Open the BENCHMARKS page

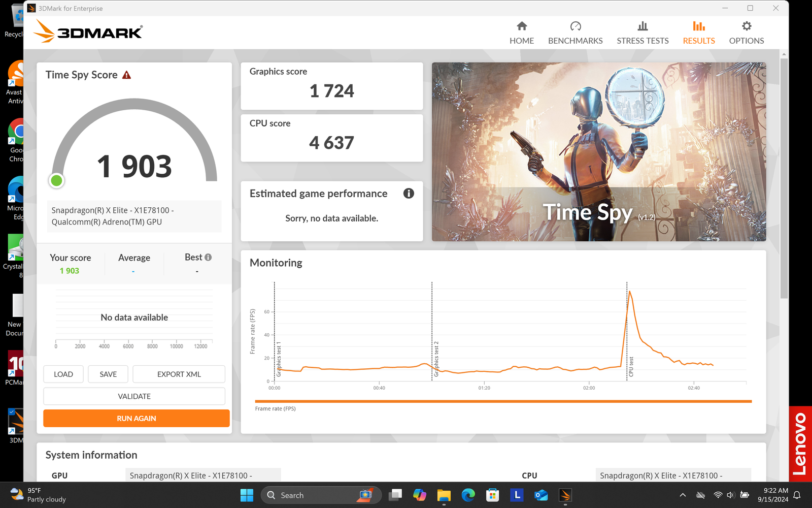(575, 33)
